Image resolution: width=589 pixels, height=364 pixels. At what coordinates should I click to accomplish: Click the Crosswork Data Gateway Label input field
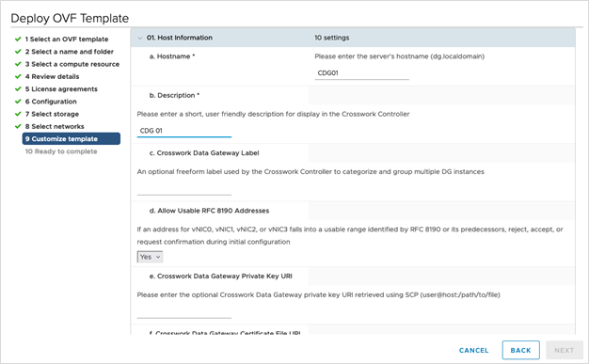click(x=184, y=188)
